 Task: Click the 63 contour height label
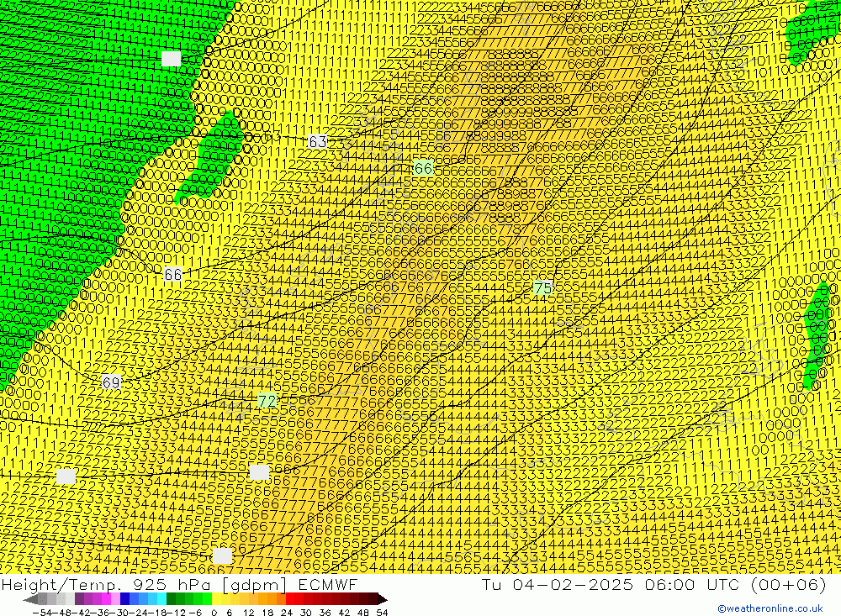pyautogui.click(x=318, y=141)
